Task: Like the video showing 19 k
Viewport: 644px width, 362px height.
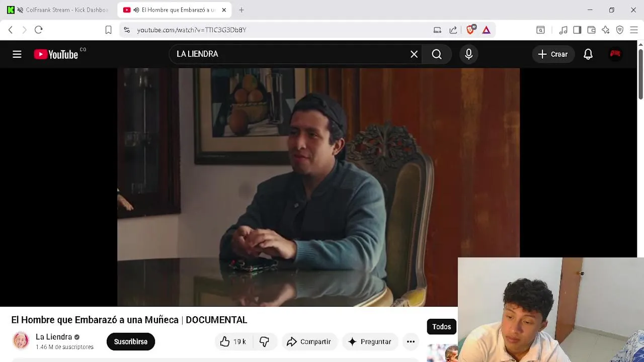Action: pos(233,342)
